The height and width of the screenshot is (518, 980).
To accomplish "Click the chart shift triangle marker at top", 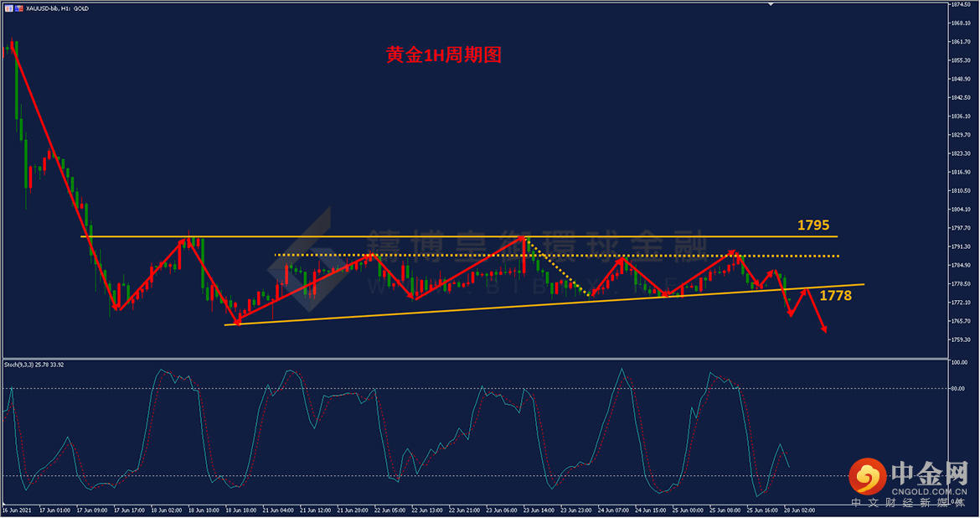I will [x=771, y=4].
